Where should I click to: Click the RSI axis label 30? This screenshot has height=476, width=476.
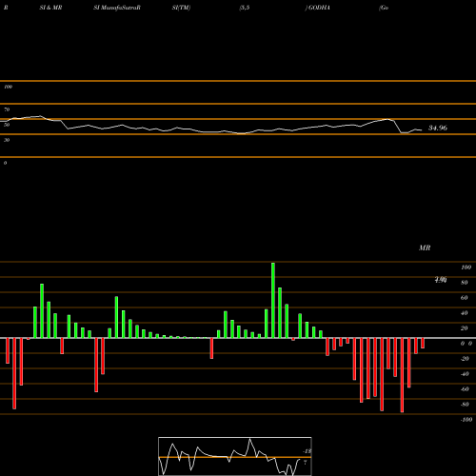7,140
